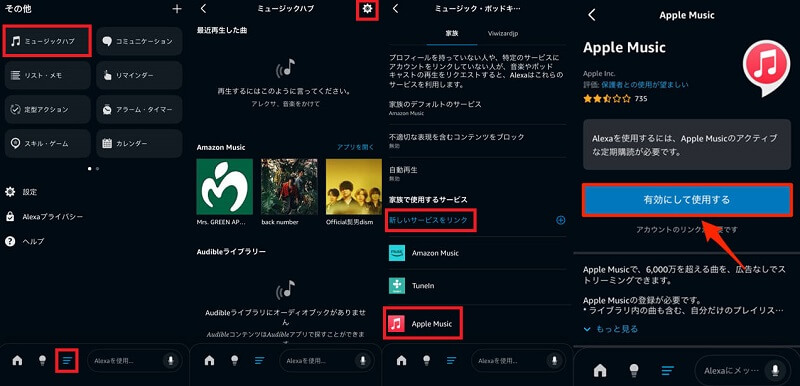Tap the star rating with 735 reviews
The height and width of the screenshot is (386, 800).
615,98
